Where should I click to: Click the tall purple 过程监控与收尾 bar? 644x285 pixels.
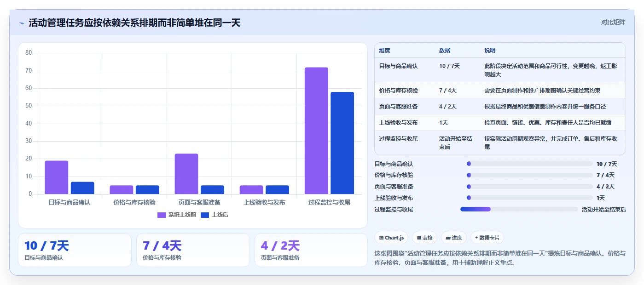pos(316,131)
